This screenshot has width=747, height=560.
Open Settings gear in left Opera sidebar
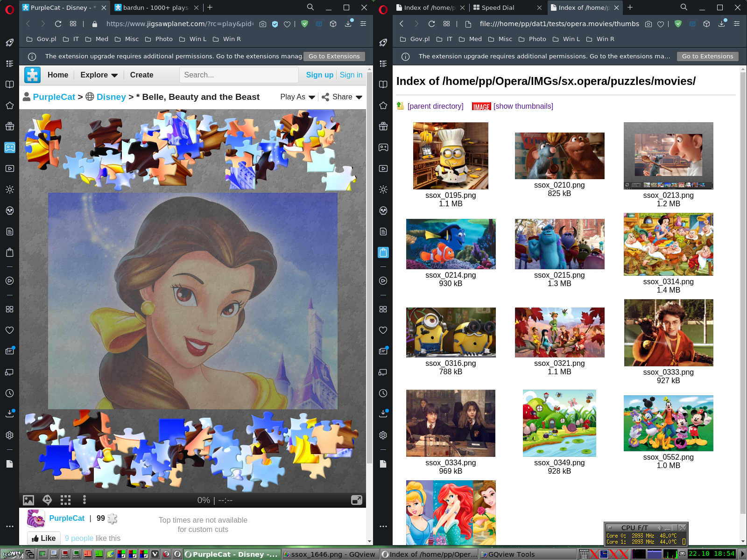9,435
